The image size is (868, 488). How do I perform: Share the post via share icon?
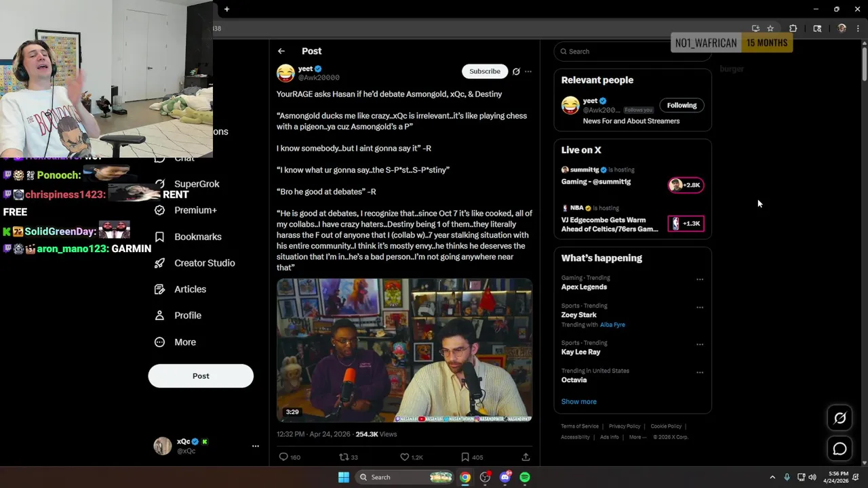point(526,457)
